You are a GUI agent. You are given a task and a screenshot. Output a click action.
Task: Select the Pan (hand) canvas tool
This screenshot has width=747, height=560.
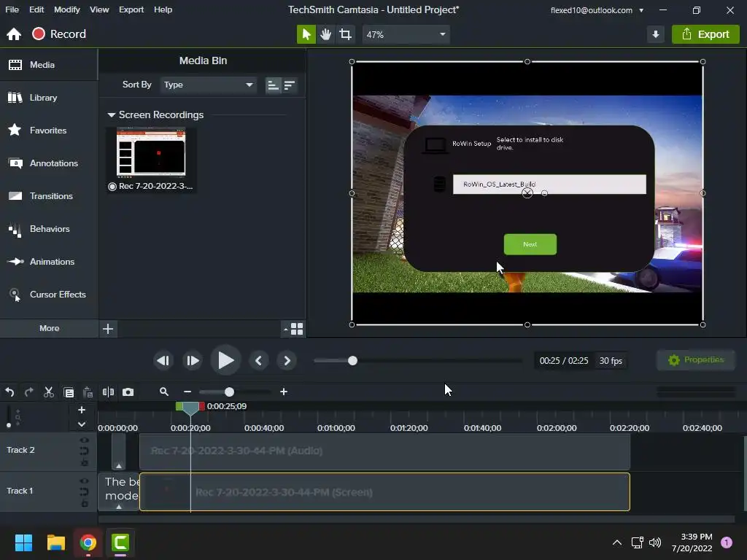[326, 34]
